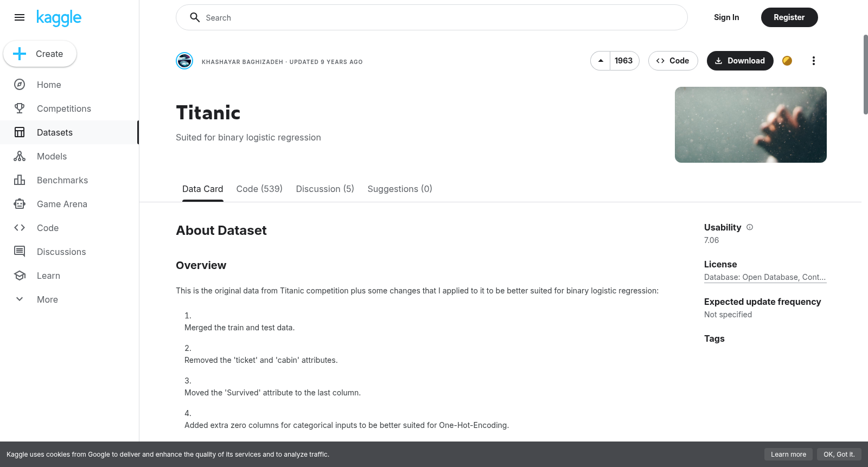Go to Home in sidebar
The image size is (868, 467).
[49, 85]
